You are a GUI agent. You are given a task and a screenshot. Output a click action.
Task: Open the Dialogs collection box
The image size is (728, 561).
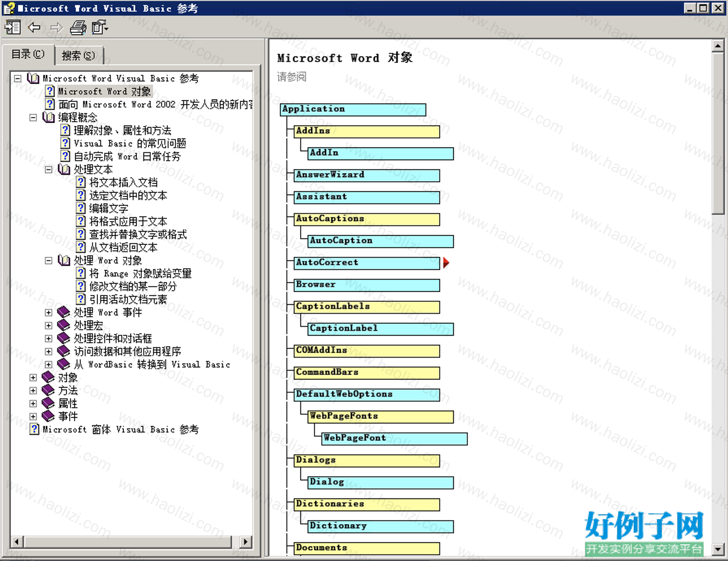[367, 461]
